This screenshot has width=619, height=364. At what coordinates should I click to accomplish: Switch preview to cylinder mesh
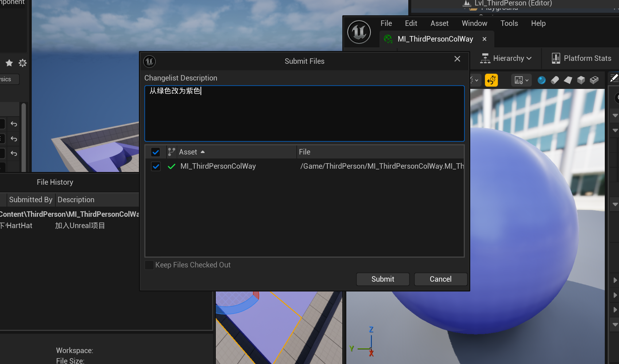coord(554,80)
